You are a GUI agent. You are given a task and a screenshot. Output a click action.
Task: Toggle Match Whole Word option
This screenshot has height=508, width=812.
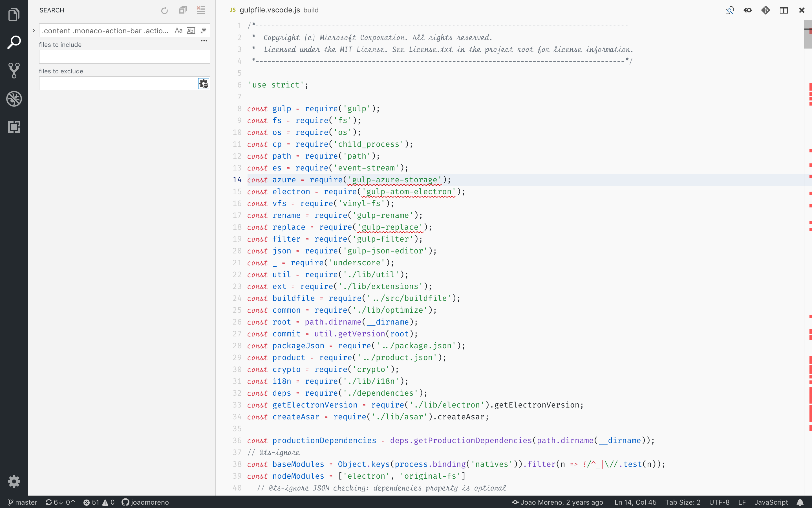pyautogui.click(x=191, y=30)
